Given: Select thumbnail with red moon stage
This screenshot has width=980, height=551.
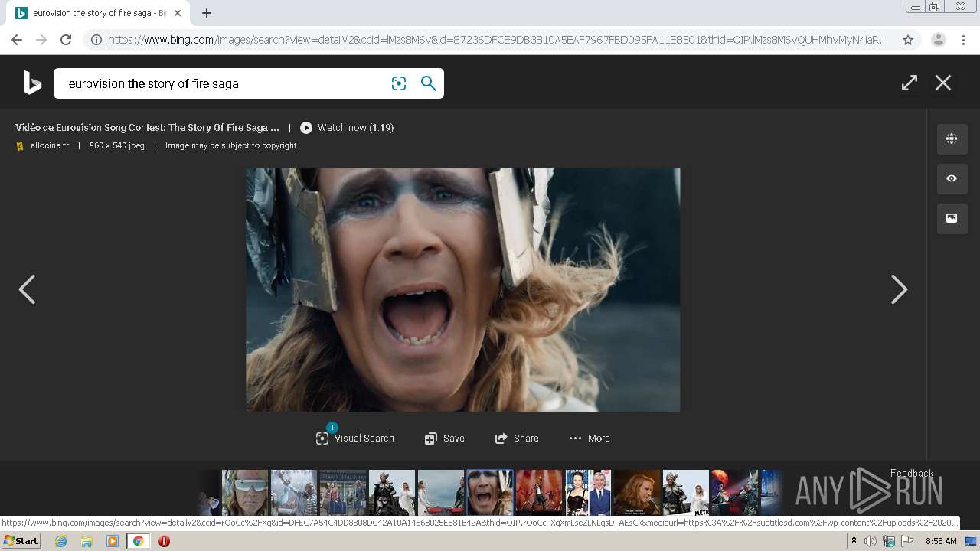Looking at the screenshot, I should (x=735, y=492).
